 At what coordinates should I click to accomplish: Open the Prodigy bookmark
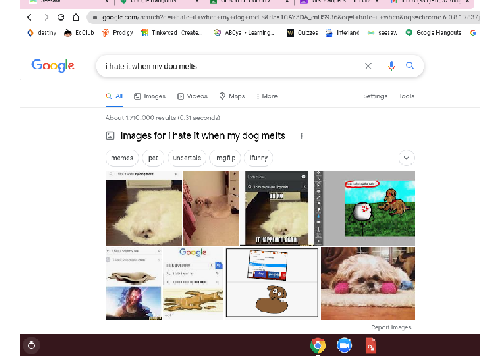[x=118, y=33]
